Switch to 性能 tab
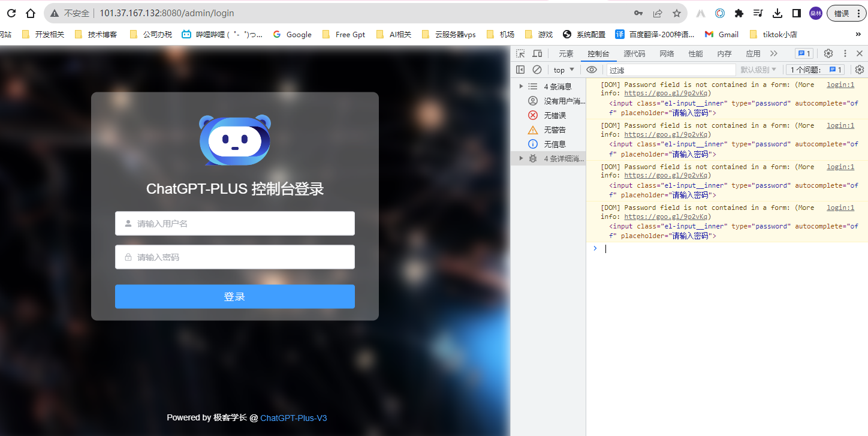The height and width of the screenshot is (436, 868). click(695, 53)
